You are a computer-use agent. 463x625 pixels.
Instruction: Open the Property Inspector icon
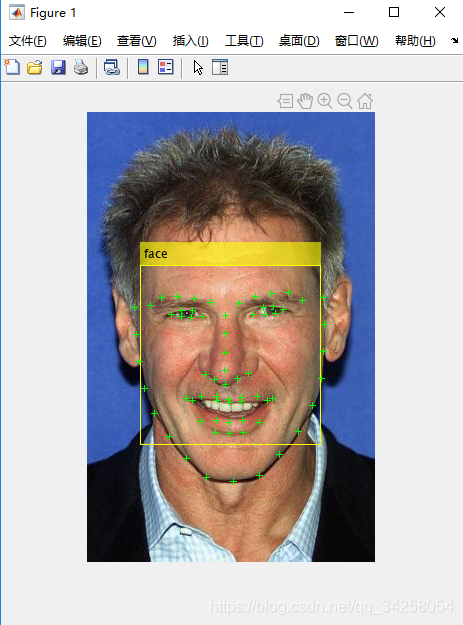pos(220,67)
